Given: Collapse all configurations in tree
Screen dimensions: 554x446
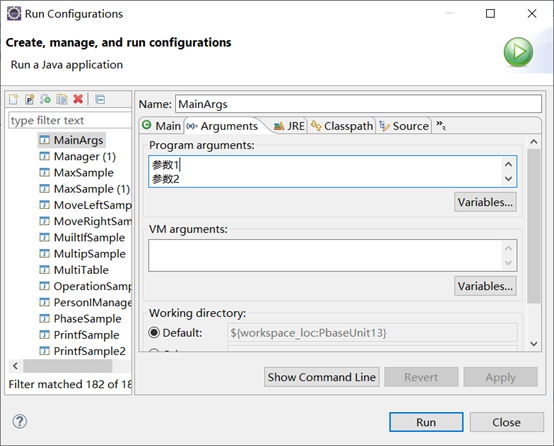Looking at the screenshot, I should [100, 99].
